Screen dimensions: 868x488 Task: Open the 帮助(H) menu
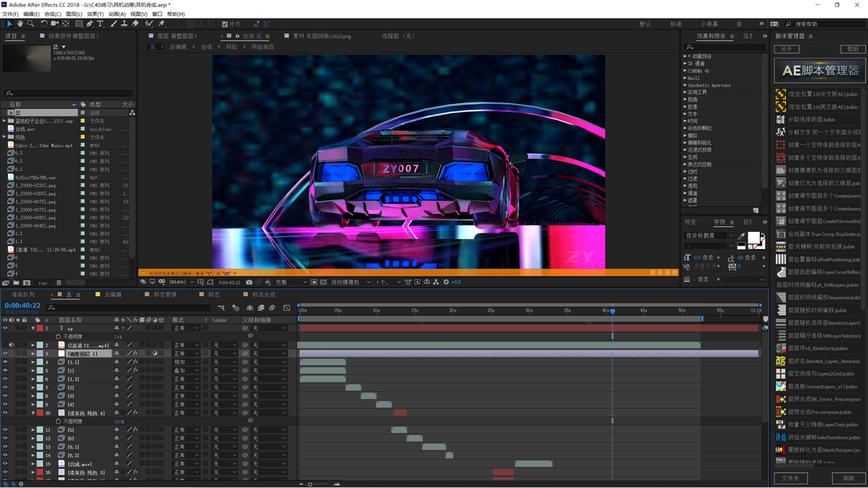[x=176, y=14]
